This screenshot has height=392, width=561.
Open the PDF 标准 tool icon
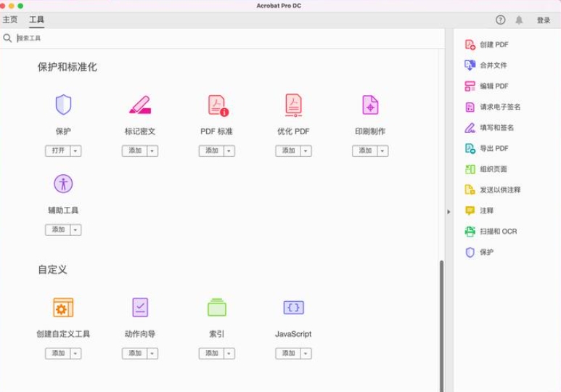[218, 105]
